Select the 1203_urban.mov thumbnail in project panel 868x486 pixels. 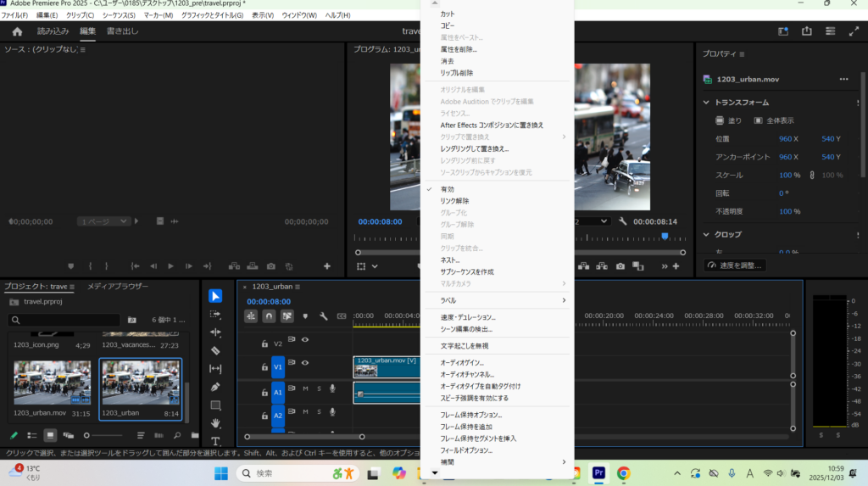pos(52,383)
